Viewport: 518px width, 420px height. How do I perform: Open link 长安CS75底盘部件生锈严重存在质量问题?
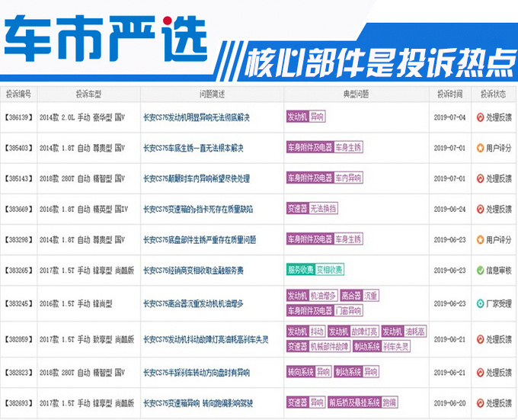point(200,240)
